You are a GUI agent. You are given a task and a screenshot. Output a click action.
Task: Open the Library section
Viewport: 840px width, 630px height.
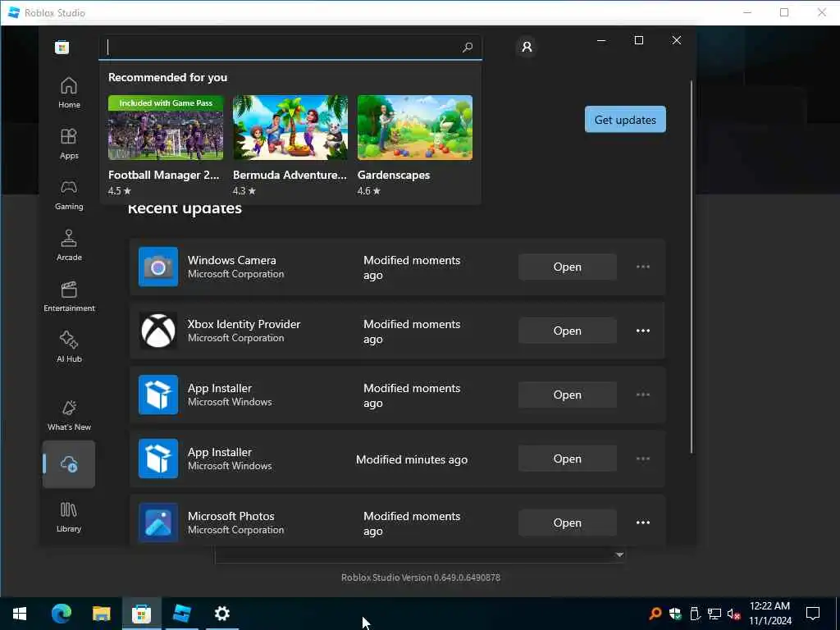point(69,517)
